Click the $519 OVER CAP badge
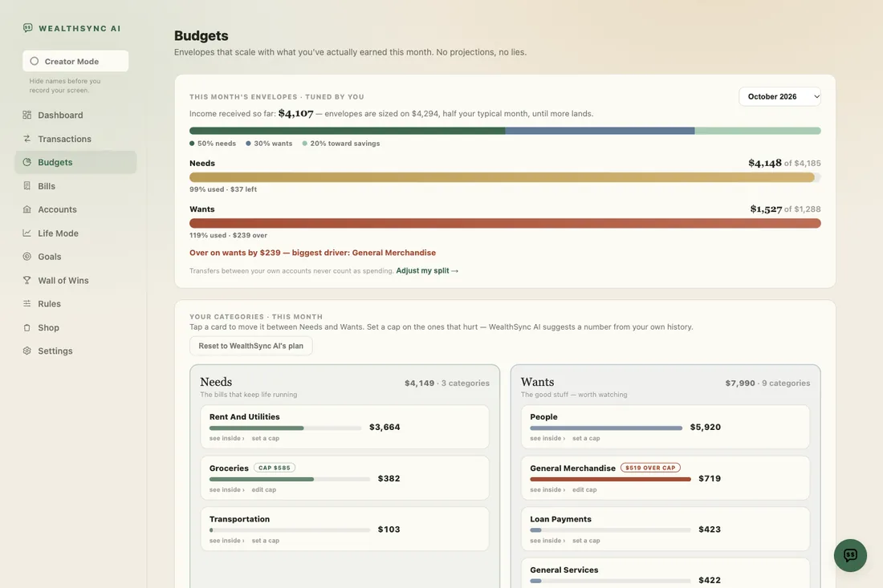Screen dimensions: 883x588 (650, 468)
